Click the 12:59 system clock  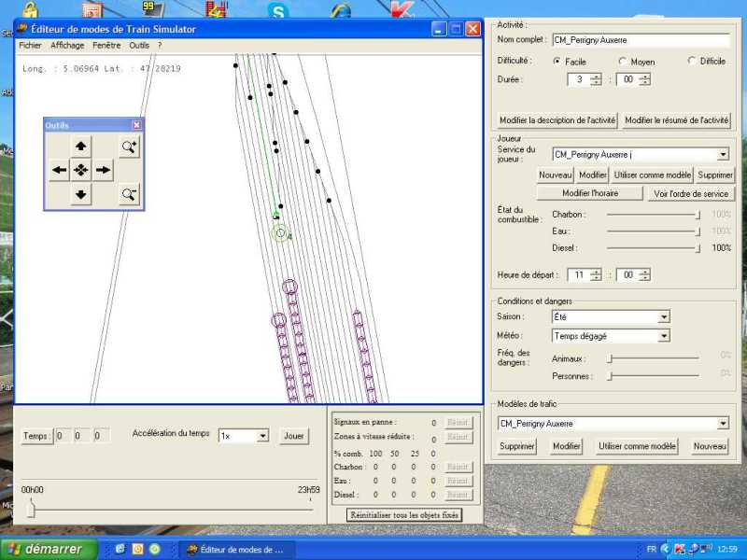pos(727,549)
